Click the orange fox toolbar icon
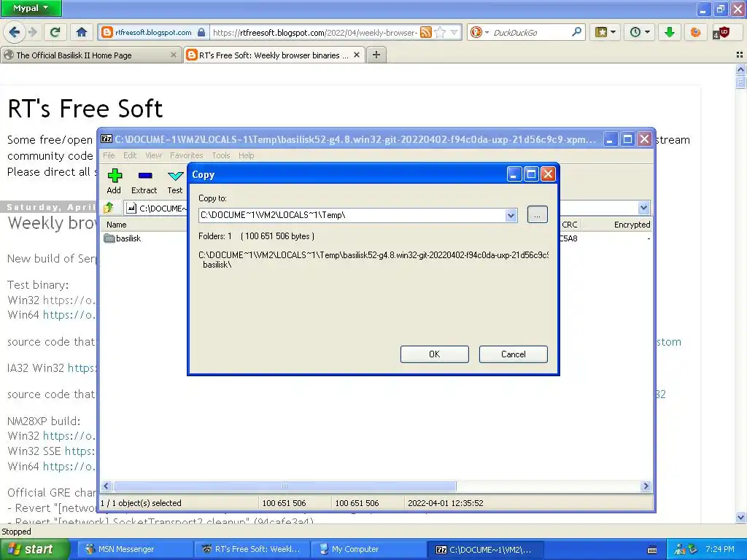Screen dimensions: 747x560 coord(695,32)
